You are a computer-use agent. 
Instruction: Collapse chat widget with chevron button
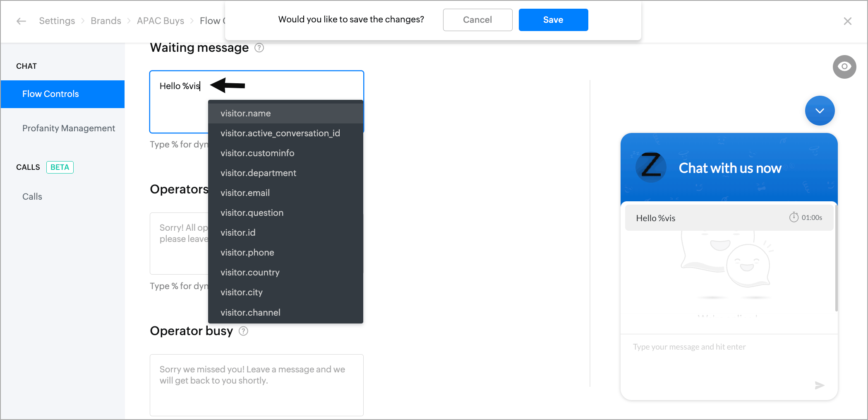pyautogui.click(x=820, y=111)
